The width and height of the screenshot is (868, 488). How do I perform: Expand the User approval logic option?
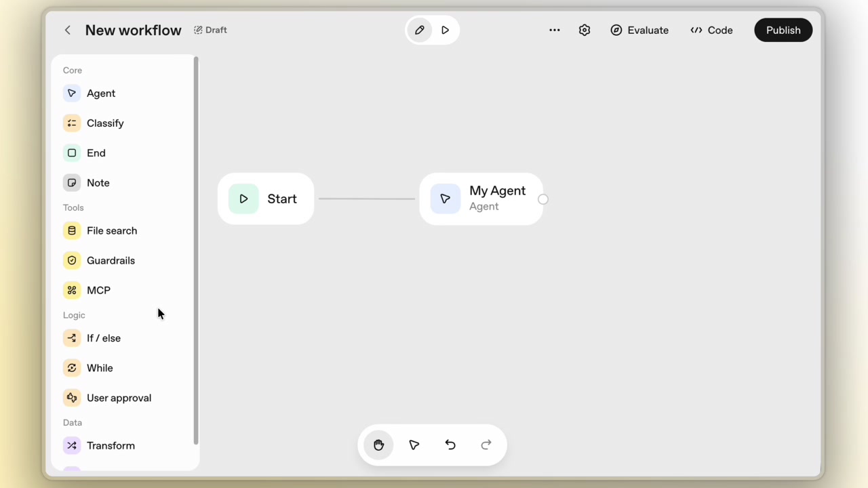(119, 398)
